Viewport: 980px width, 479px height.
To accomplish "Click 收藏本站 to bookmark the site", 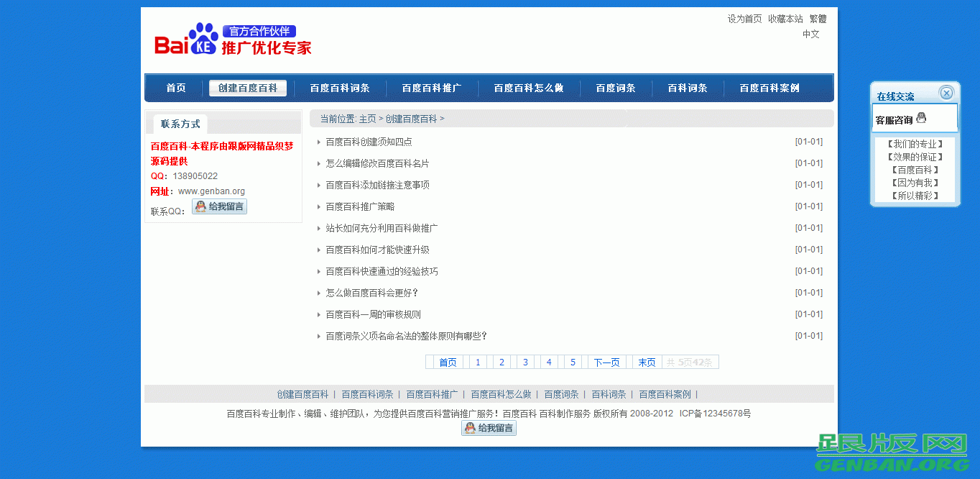I will coord(785,19).
